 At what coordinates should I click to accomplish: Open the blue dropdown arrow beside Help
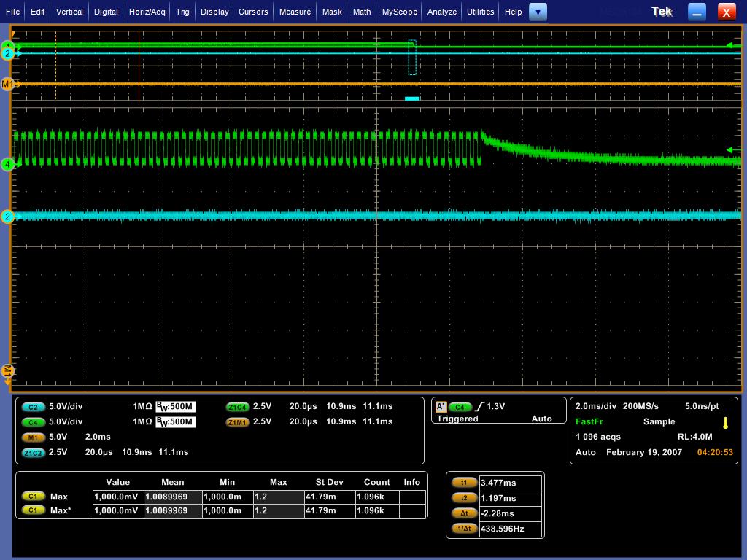tap(538, 12)
